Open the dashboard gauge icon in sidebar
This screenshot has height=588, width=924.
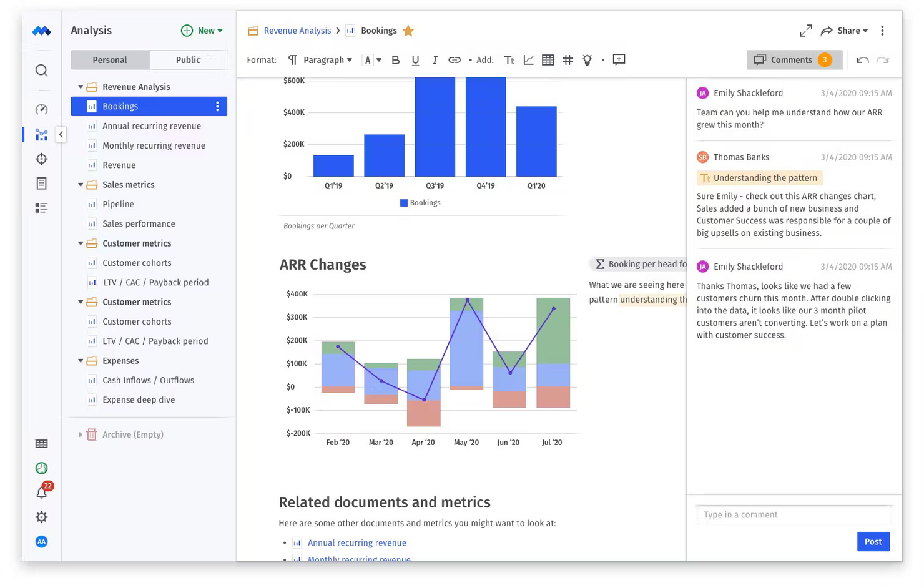point(41,109)
